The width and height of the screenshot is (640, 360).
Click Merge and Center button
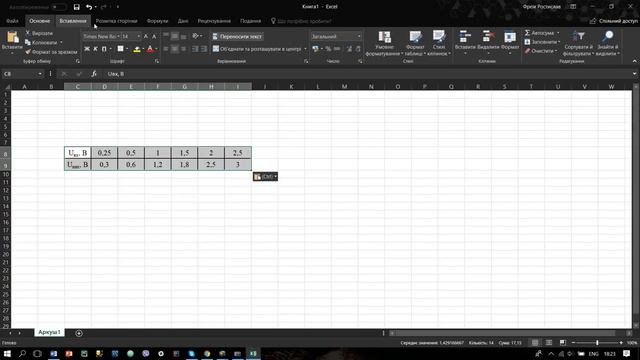[257, 49]
